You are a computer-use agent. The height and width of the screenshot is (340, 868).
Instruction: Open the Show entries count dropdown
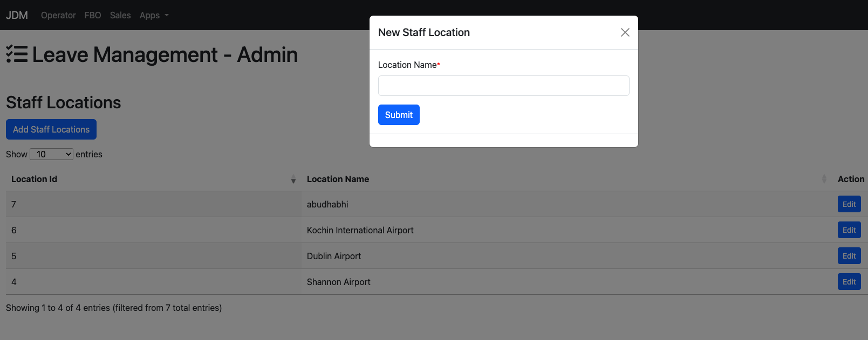[x=51, y=154]
